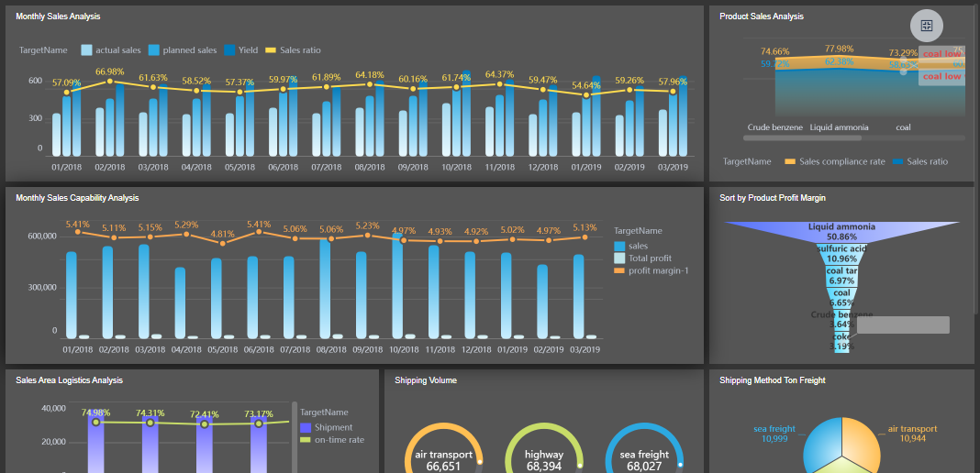
Task: Toggle profit margin-1 legend entry
Action: click(x=619, y=270)
